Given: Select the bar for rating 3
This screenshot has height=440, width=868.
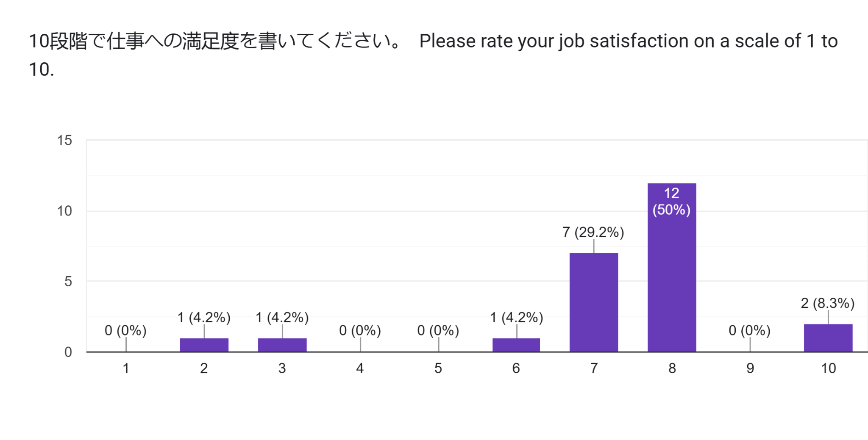Looking at the screenshot, I should [x=282, y=345].
